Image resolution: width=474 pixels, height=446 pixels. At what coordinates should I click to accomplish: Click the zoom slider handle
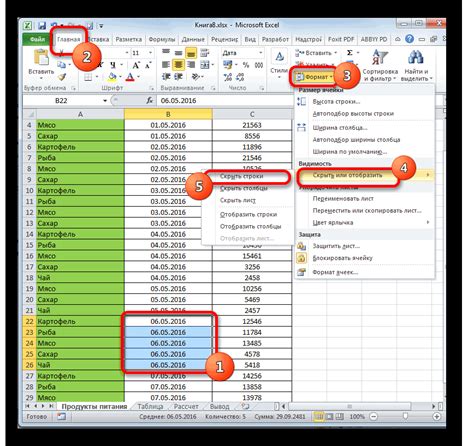(x=405, y=416)
